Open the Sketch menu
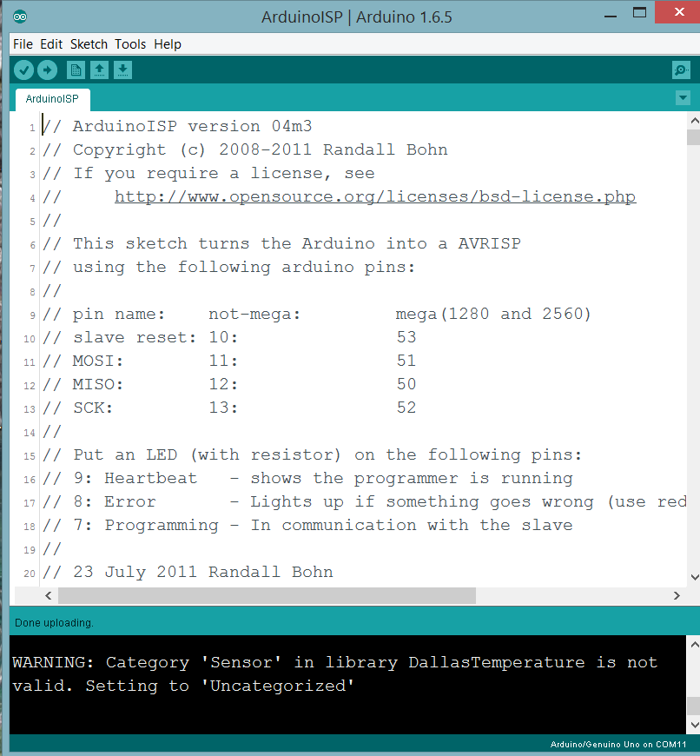 tap(89, 44)
